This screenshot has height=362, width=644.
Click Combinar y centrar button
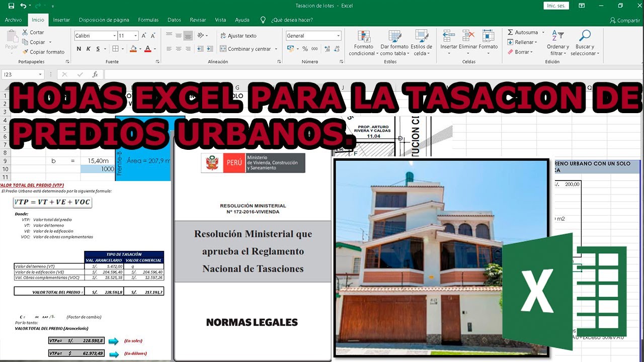tap(246, 49)
